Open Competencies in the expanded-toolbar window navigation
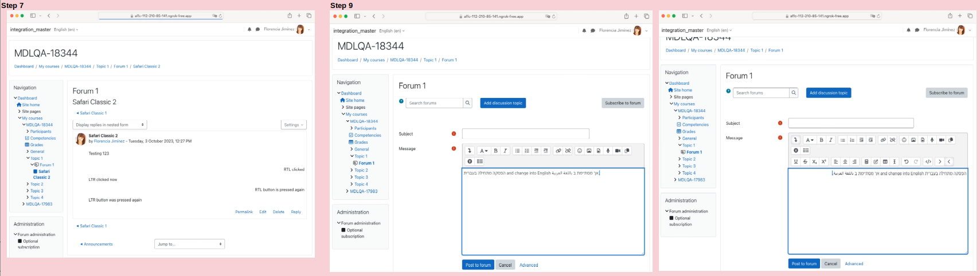The width and height of the screenshot is (980, 276). (x=695, y=124)
